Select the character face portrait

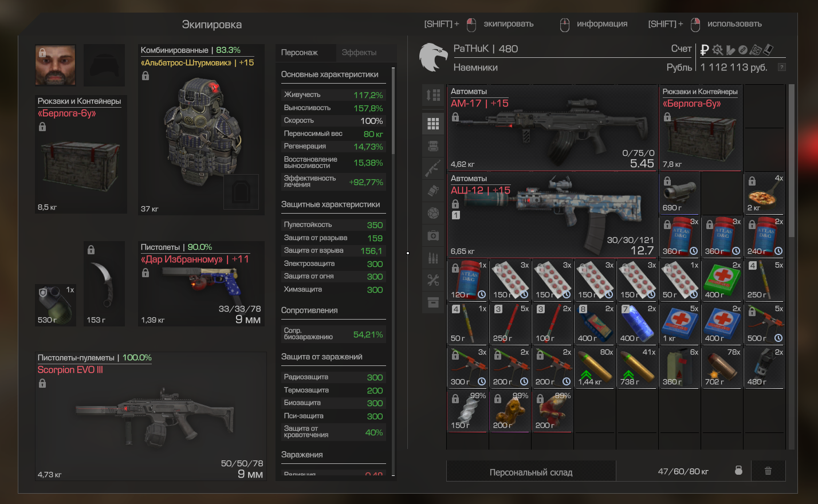tap(56, 65)
